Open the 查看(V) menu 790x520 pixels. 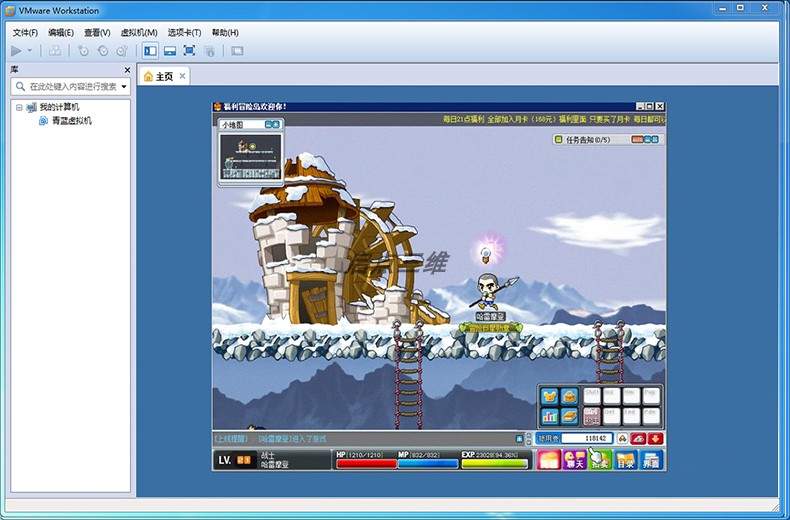tap(97, 33)
